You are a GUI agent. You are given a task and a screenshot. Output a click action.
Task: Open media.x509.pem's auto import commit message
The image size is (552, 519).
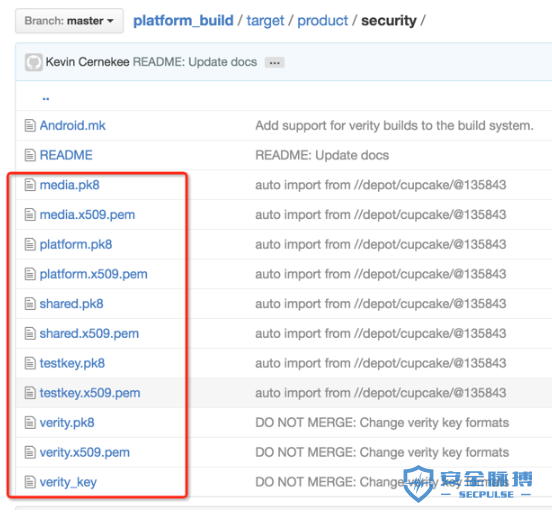pos(381,214)
